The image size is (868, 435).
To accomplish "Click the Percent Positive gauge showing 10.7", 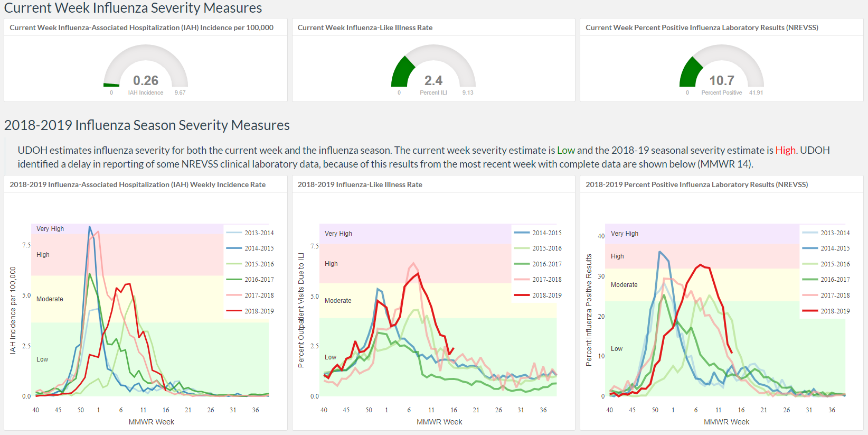I will [722, 67].
